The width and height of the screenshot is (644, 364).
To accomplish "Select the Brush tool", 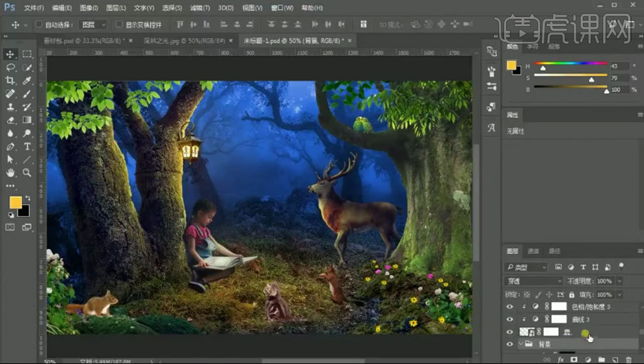I will (27, 93).
